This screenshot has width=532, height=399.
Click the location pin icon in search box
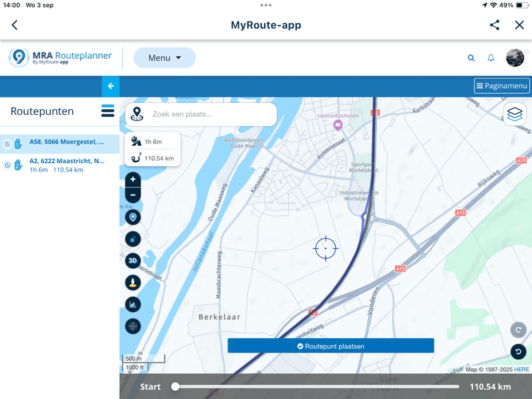(x=136, y=114)
